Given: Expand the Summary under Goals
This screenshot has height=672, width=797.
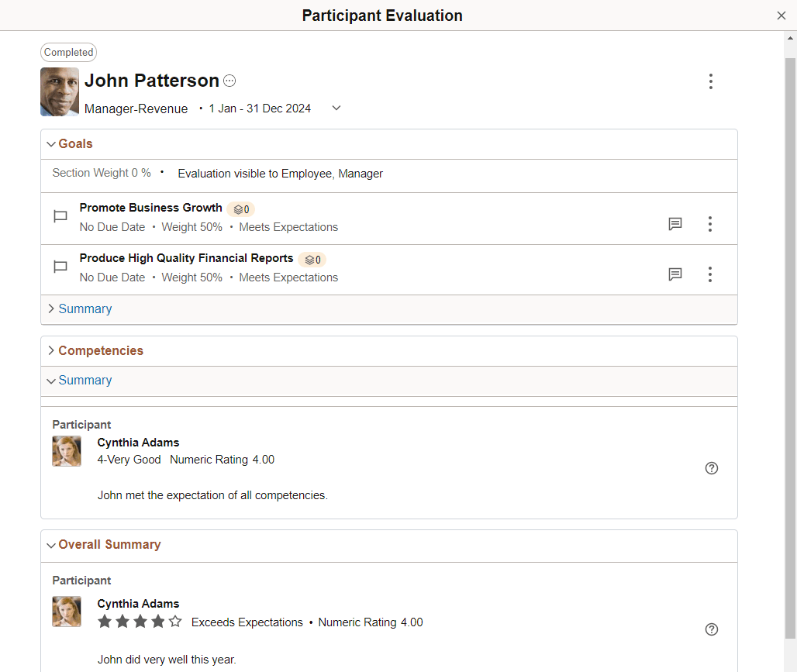Looking at the screenshot, I should pyautogui.click(x=50, y=308).
